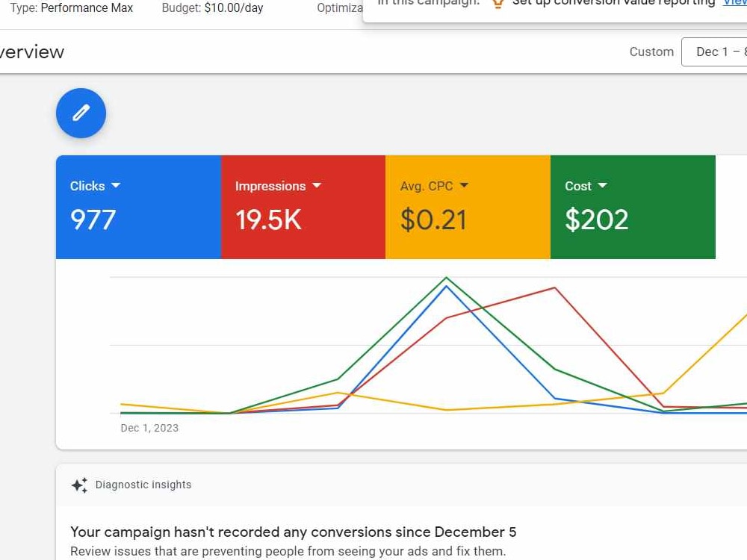Click the Diagnostic insights sparkle icon
Screen dimensions: 747x560
(x=80, y=485)
